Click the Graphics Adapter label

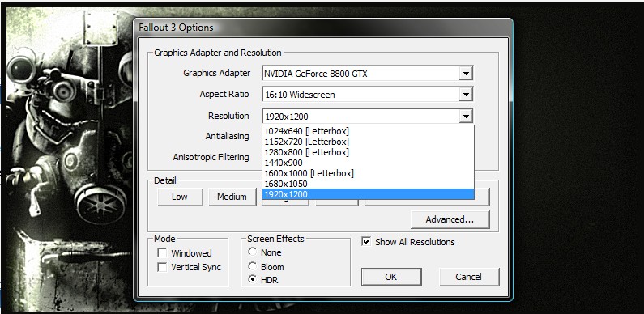click(x=216, y=73)
